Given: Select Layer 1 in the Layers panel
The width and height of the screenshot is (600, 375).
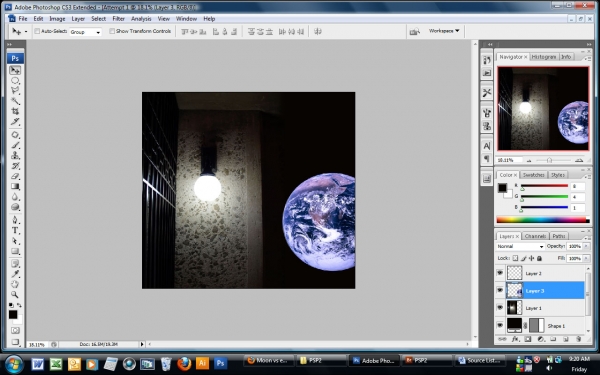Looking at the screenshot, I should [x=545, y=308].
